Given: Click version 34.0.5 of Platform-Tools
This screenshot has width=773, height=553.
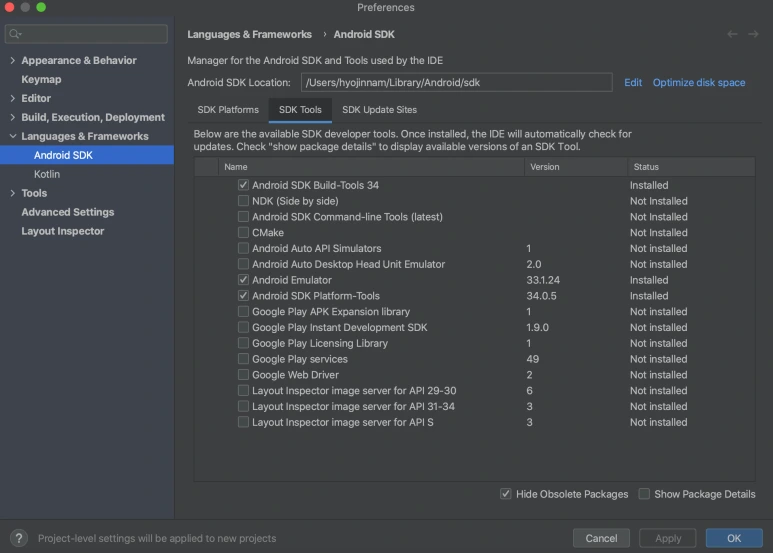Looking at the screenshot, I should pyautogui.click(x=541, y=296).
